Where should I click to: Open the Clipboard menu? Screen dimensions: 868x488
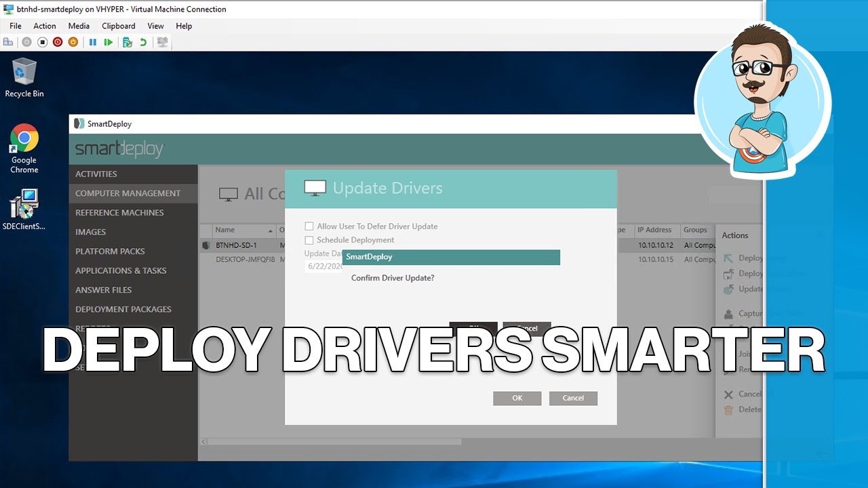pos(119,26)
